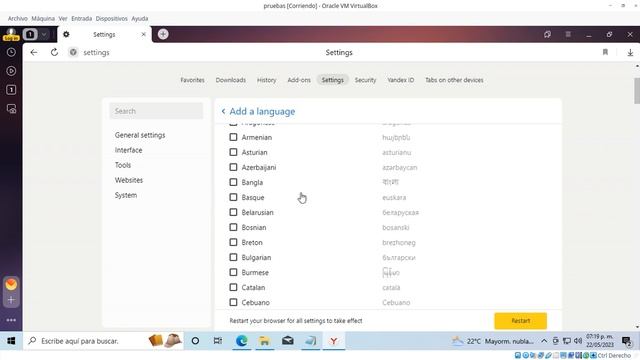Check the Bosnian language checkbox

tap(233, 227)
